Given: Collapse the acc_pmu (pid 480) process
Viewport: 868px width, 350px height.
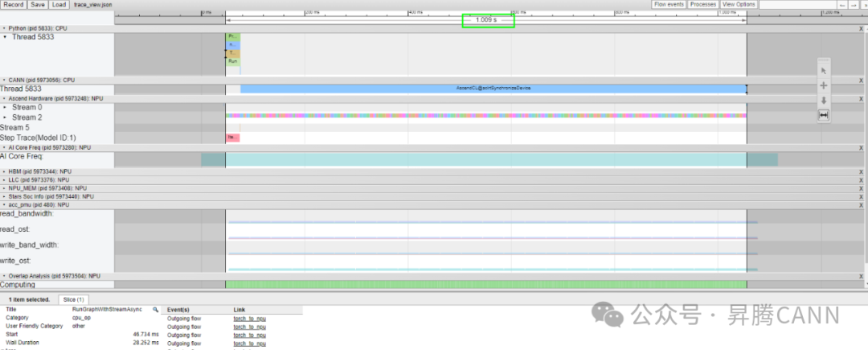Looking at the screenshot, I should pyautogui.click(x=5, y=205).
